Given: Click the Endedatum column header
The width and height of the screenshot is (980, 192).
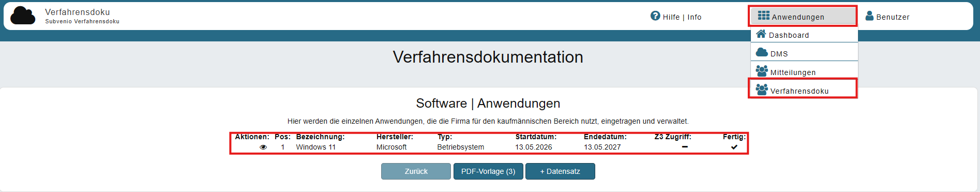Looking at the screenshot, I should pyautogui.click(x=605, y=137).
